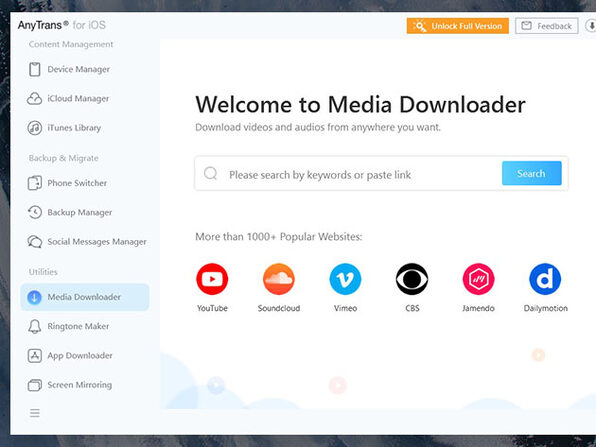The image size is (596, 447).
Task: Click More than 1000+ Popular Websites text
Action: [279, 236]
